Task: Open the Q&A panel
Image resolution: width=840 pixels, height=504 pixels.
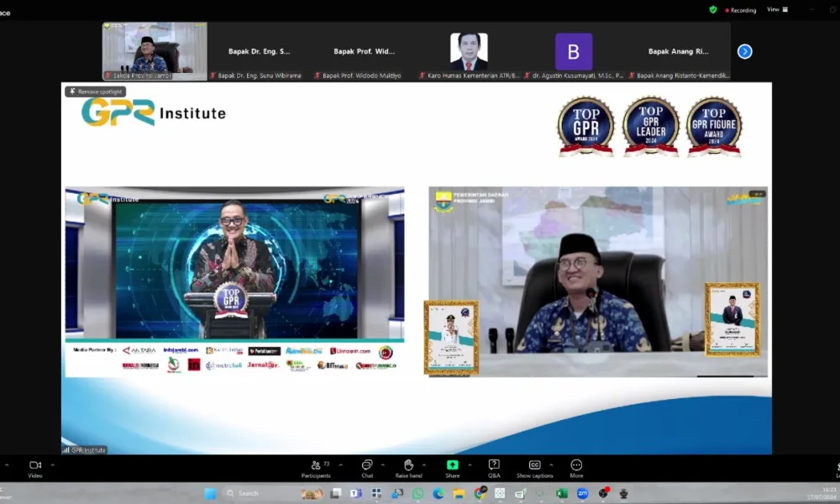Action: (x=494, y=467)
